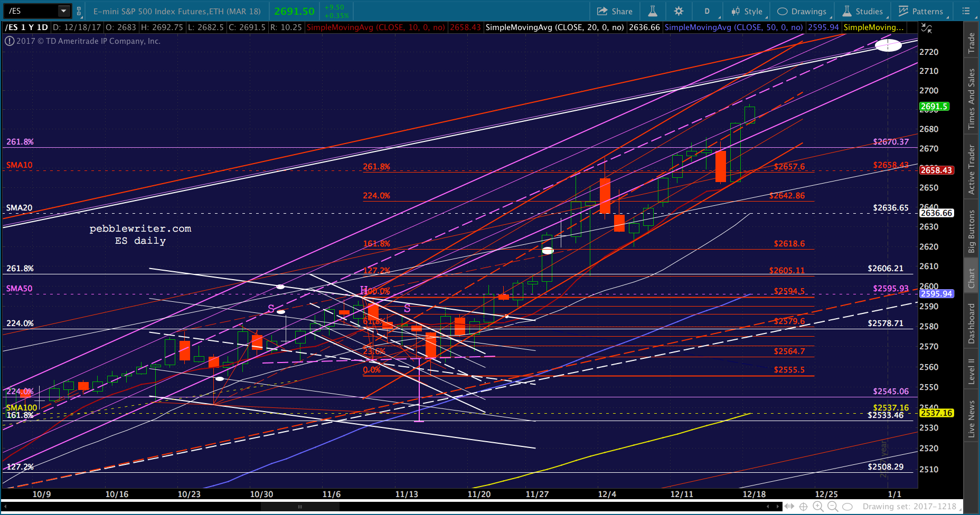Screen dimensions: 980x515
Task: Click the $2564.7 Fibonacci label
Action: (789, 351)
